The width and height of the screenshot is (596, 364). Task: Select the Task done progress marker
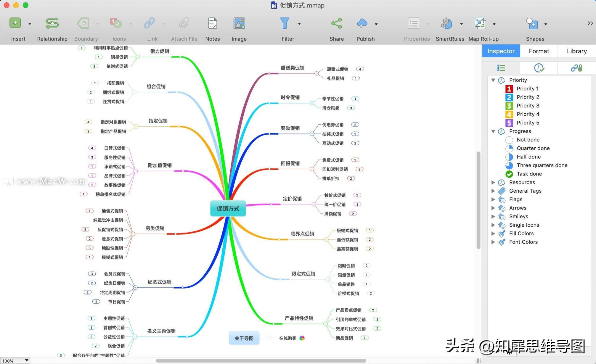point(529,174)
